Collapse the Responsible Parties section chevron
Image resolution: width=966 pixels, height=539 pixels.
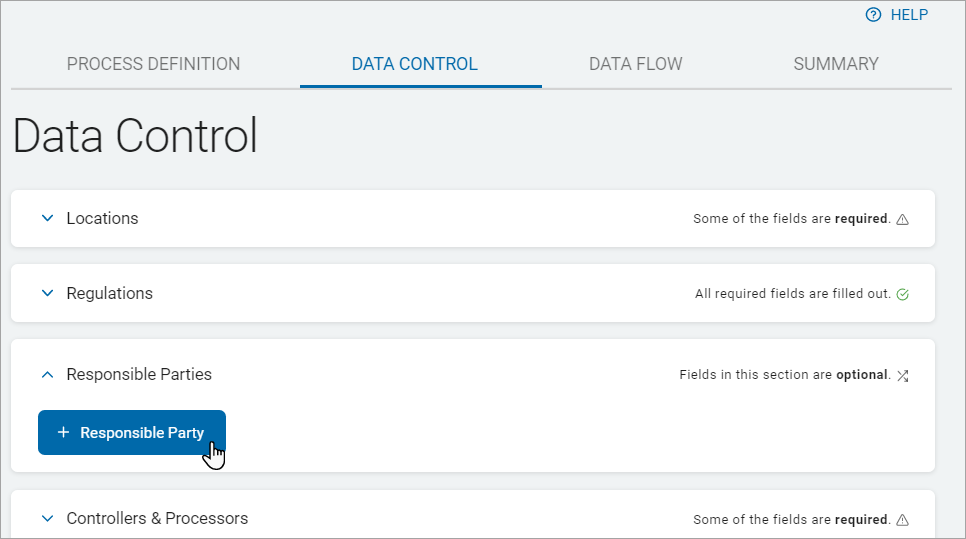coord(47,374)
